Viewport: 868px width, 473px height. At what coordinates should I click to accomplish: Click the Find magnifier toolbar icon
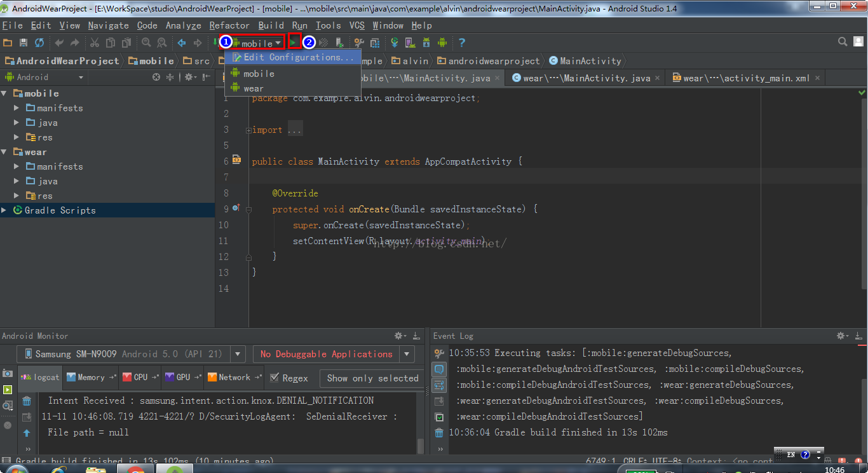(x=146, y=43)
